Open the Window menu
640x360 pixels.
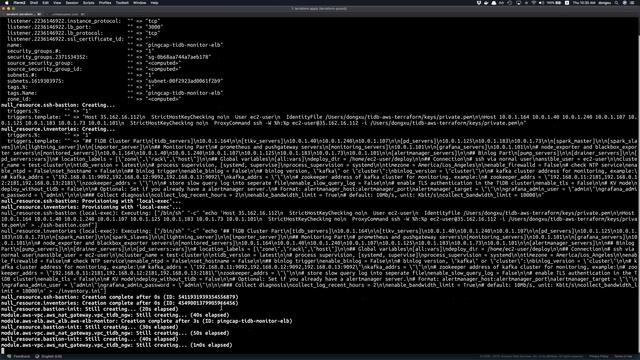(x=140, y=2)
